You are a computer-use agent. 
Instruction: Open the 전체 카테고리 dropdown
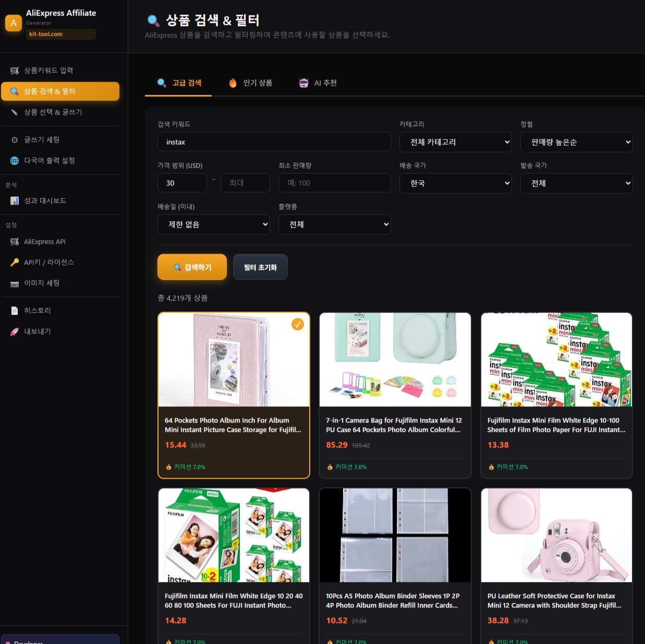455,142
